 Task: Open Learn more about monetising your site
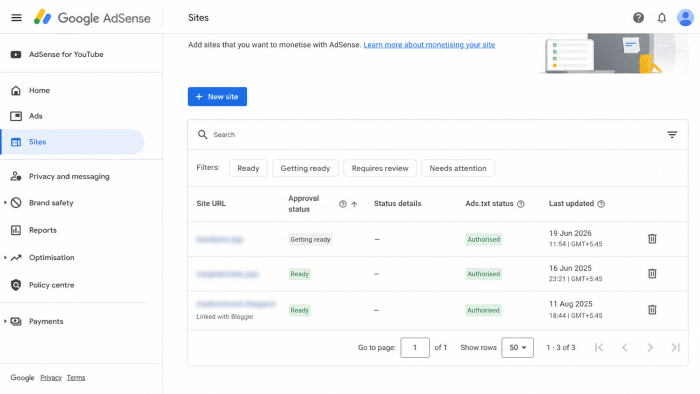[429, 45]
